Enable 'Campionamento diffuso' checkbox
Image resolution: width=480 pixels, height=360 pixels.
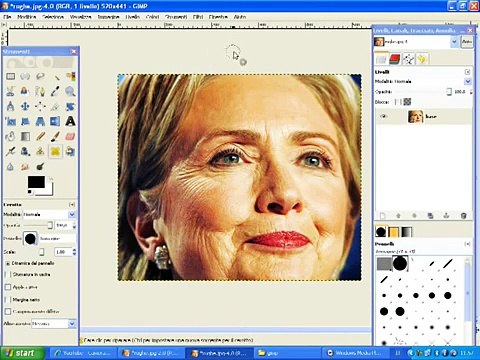(x=8, y=311)
